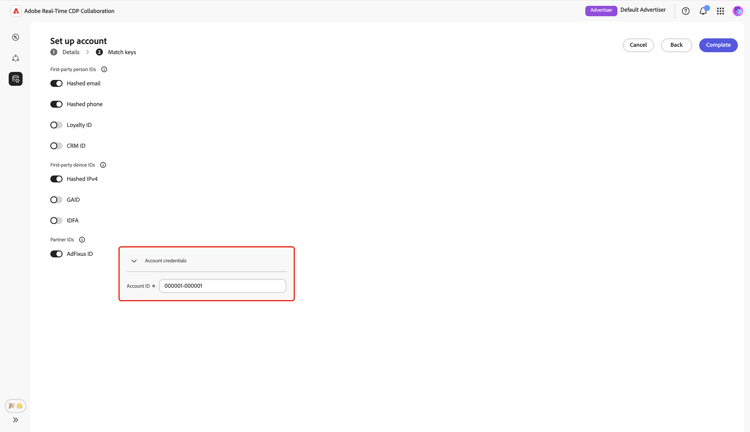Click the Advertiser role badge
The image size is (750, 432).
pyautogui.click(x=601, y=11)
